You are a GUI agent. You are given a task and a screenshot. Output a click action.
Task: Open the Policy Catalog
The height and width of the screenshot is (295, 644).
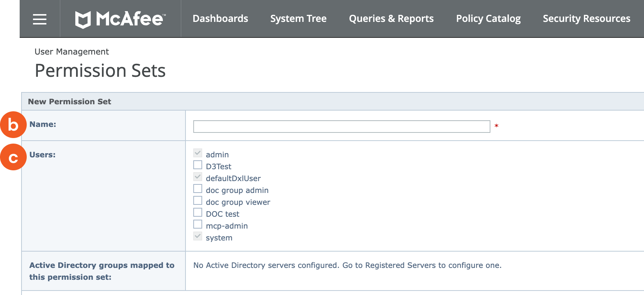tap(488, 19)
